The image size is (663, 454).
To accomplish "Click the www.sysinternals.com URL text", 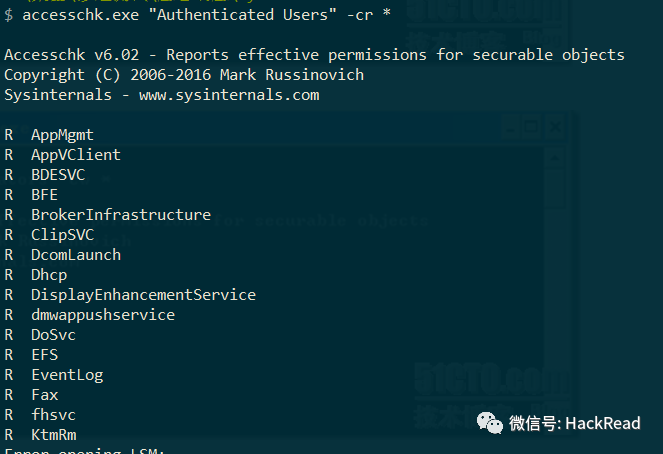I will [x=229, y=95].
